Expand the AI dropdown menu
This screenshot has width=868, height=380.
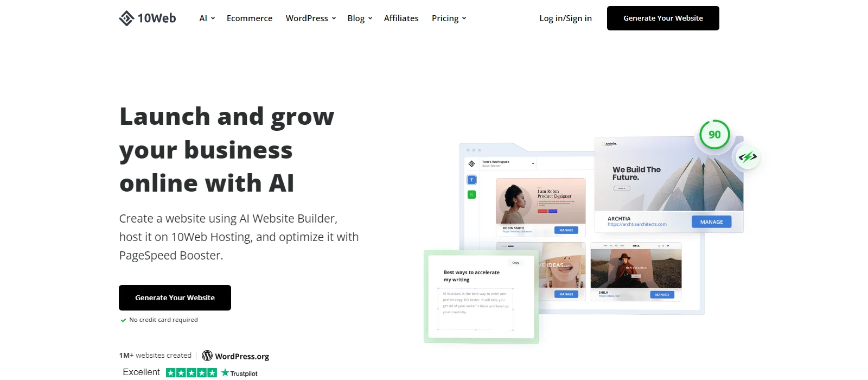click(x=207, y=18)
